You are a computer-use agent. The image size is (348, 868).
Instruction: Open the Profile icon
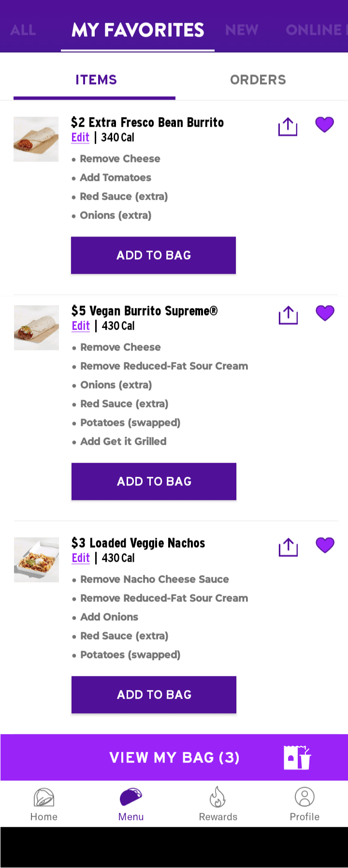click(304, 797)
